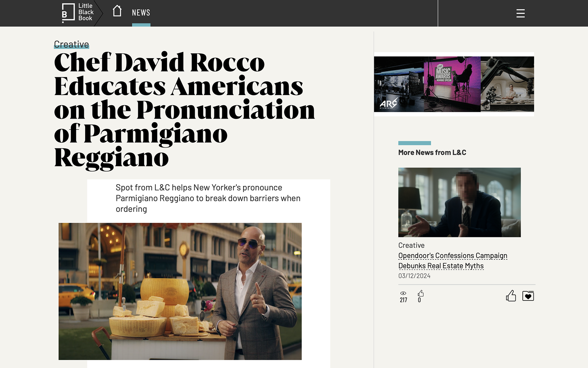The width and height of the screenshot is (588, 368).
Task: Click the 217 views count
Action: click(x=403, y=300)
